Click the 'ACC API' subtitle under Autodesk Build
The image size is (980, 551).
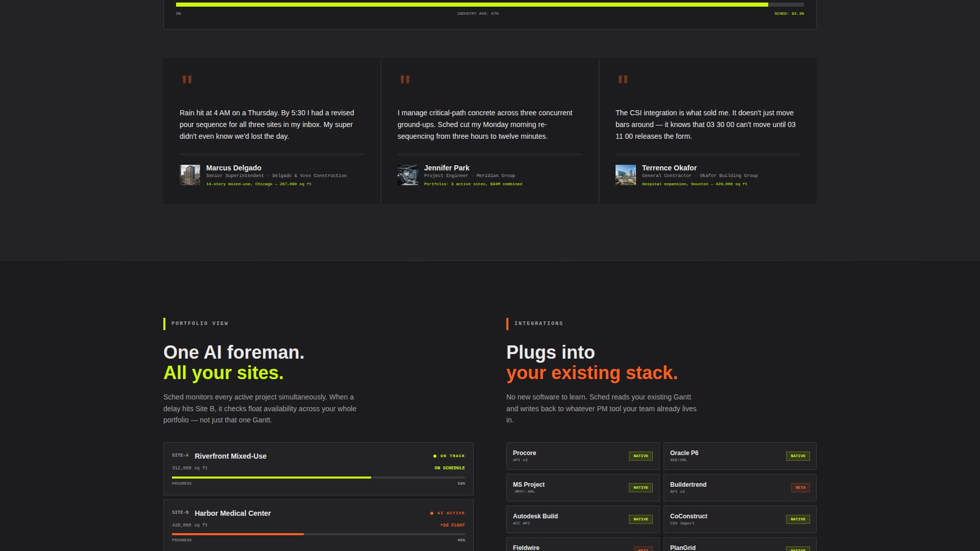pos(521,523)
